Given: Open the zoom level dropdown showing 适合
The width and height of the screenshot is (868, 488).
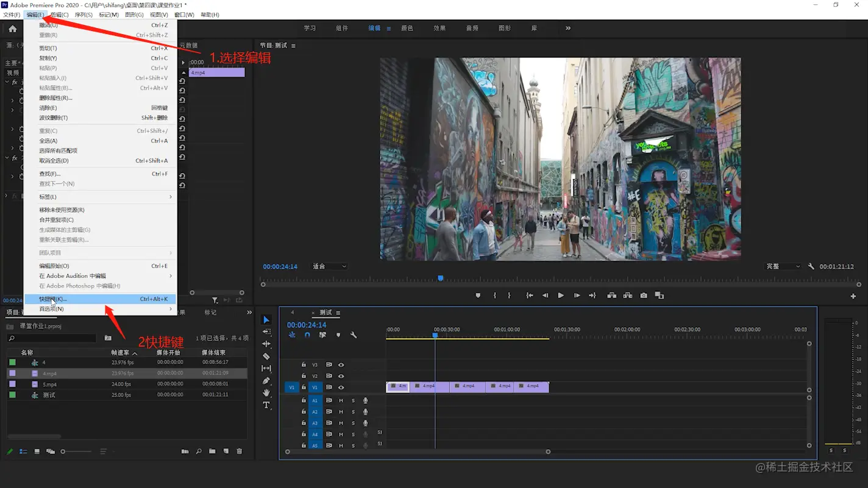Looking at the screenshot, I should (329, 266).
